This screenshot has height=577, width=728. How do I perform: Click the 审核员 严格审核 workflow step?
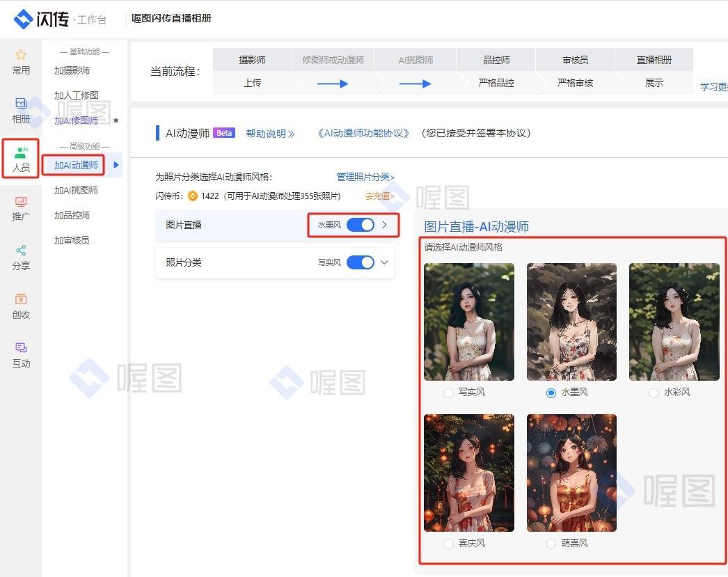pyautogui.click(x=576, y=71)
